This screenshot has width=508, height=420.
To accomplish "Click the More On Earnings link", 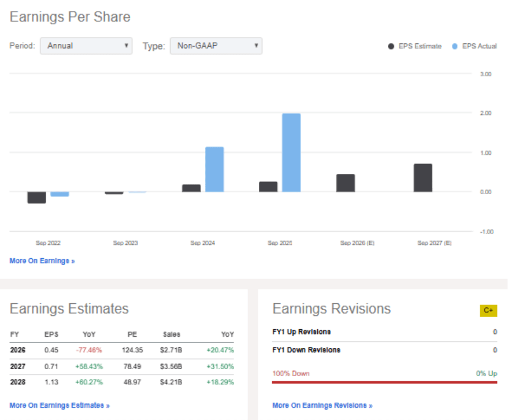I will click(x=42, y=261).
